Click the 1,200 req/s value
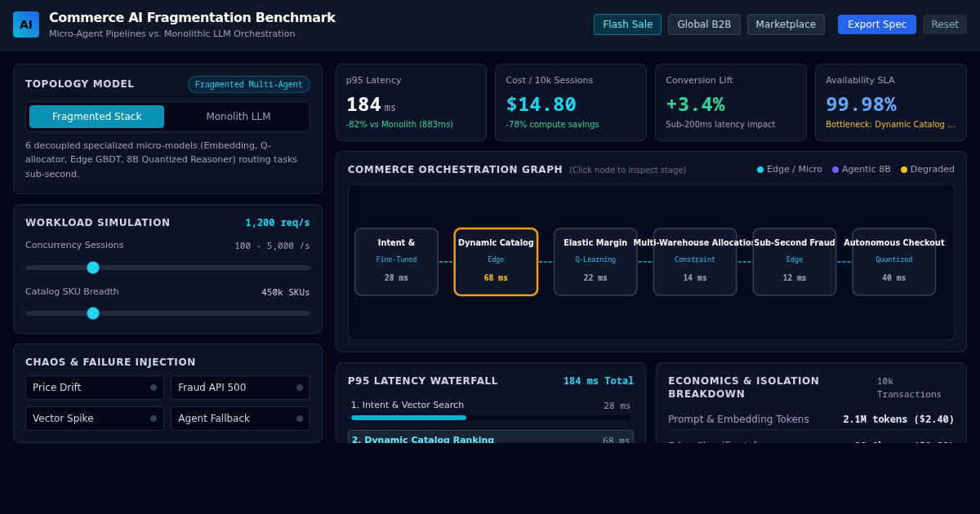The height and width of the screenshot is (514, 980). point(278,223)
